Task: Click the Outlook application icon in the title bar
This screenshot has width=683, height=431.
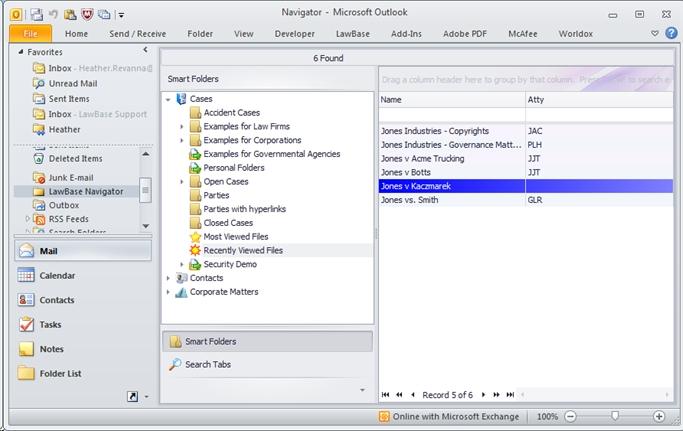Action: (x=16, y=15)
